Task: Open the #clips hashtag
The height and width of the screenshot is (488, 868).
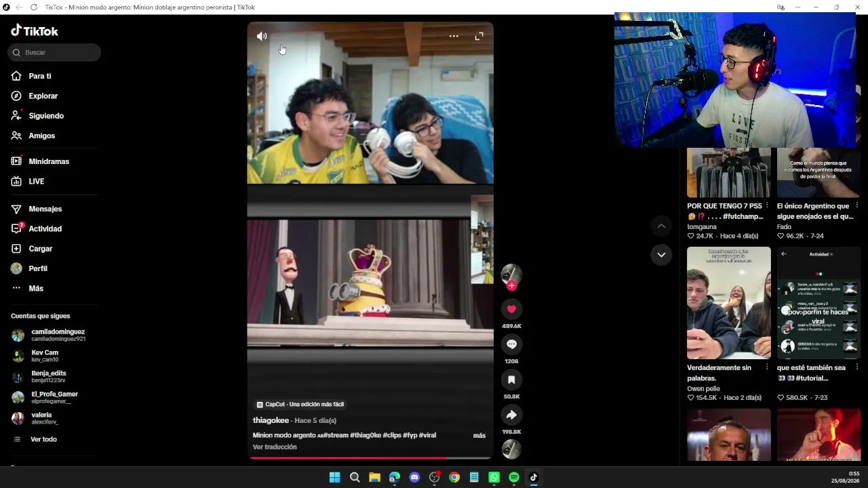Action: tap(392, 435)
